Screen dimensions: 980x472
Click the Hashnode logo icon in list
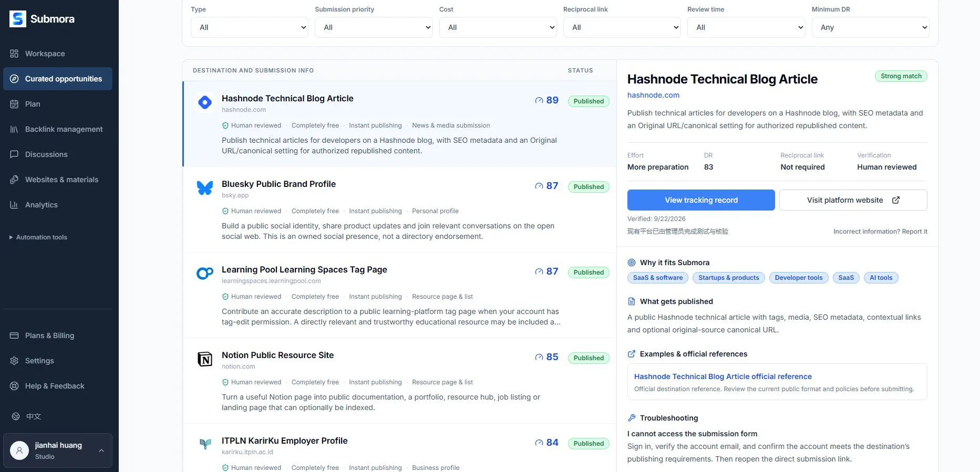[205, 102]
